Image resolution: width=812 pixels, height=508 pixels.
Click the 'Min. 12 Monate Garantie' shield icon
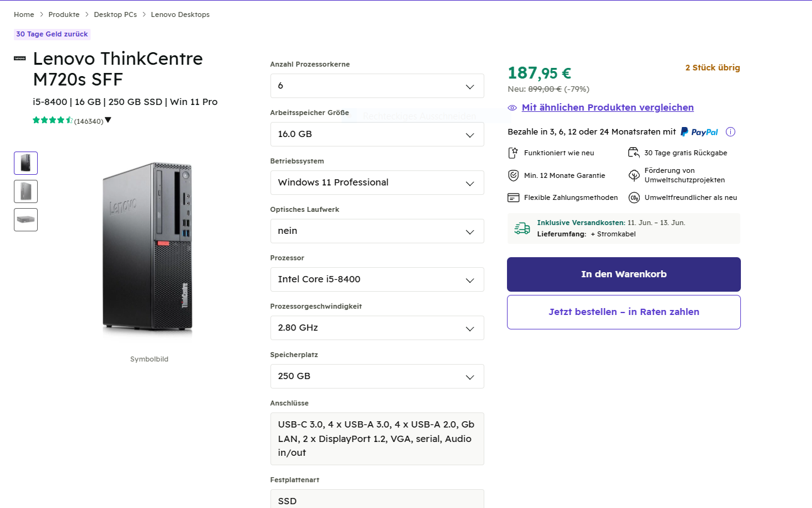pyautogui.click(x=513, y=175)
